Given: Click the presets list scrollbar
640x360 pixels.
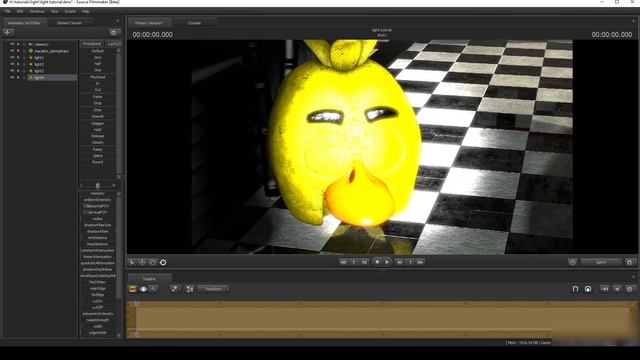Looking at the screenshot, I should tap(119, 112).
